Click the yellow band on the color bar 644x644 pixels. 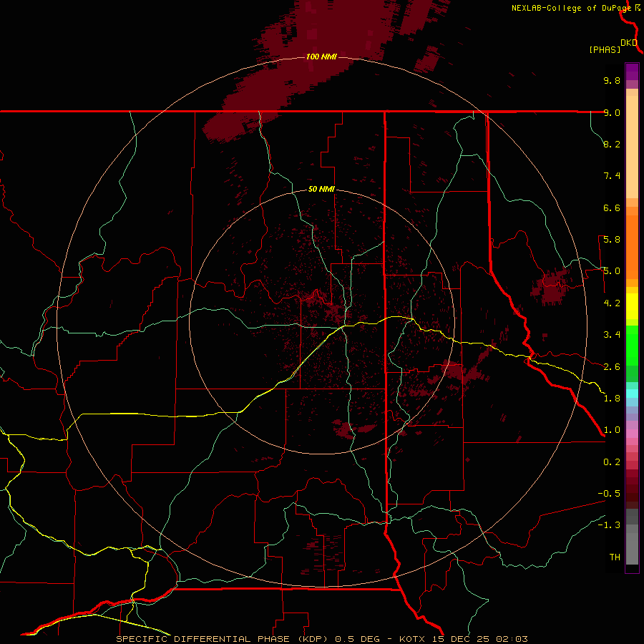[x=632, y=306]
